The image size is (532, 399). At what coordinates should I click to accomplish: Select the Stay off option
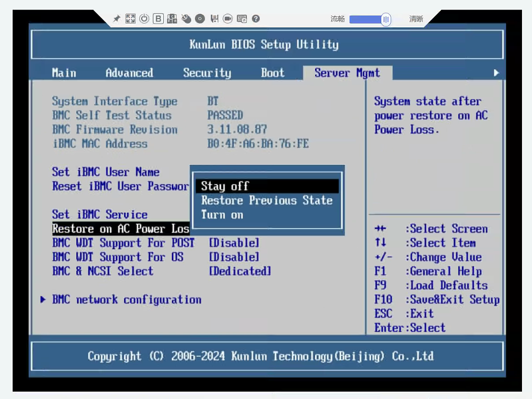[x=225, y=186]
